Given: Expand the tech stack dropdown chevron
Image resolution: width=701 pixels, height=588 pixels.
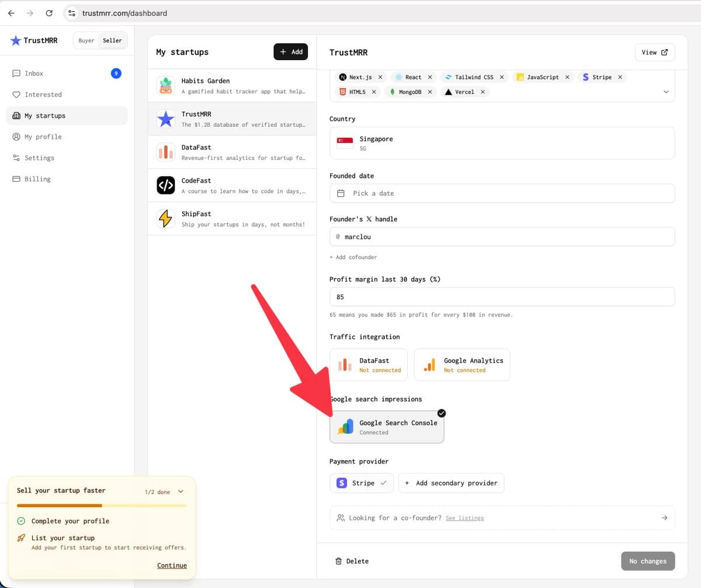Looking at the screenshot, I should point(666,92).
